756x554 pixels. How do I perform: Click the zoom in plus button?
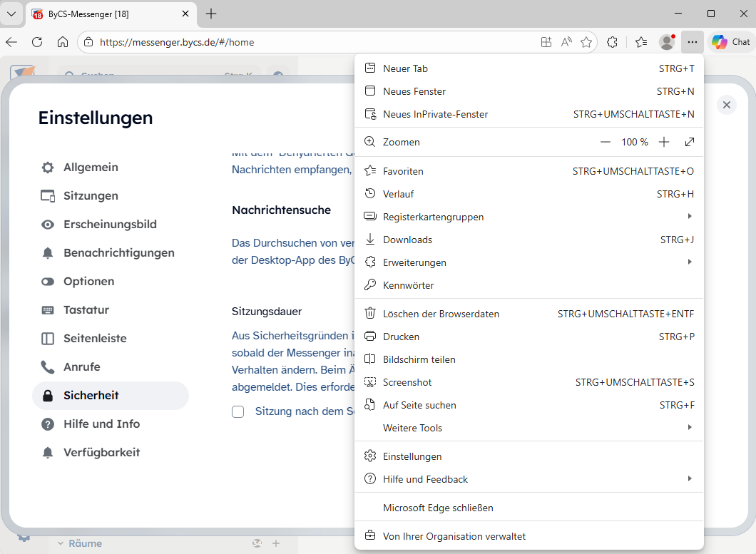click(664, 142)
